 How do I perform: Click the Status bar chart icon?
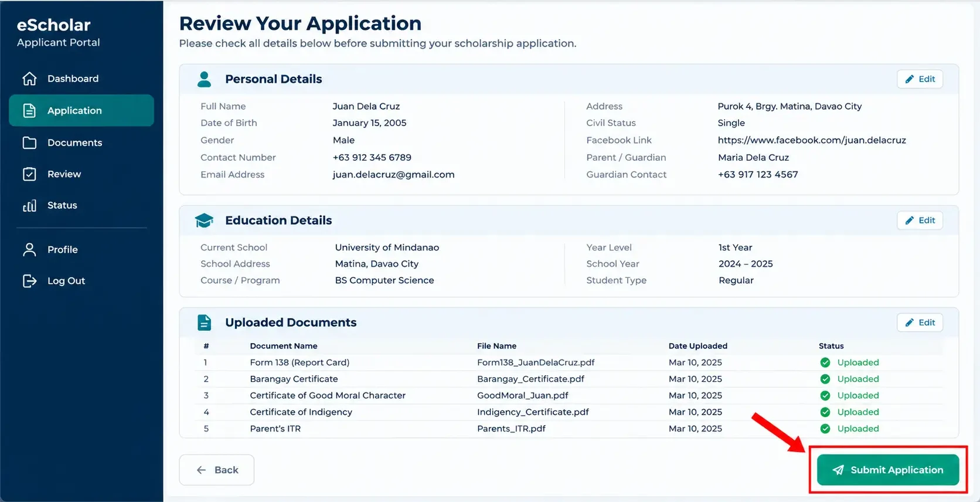pyautogui.click(x=29, y=206)
